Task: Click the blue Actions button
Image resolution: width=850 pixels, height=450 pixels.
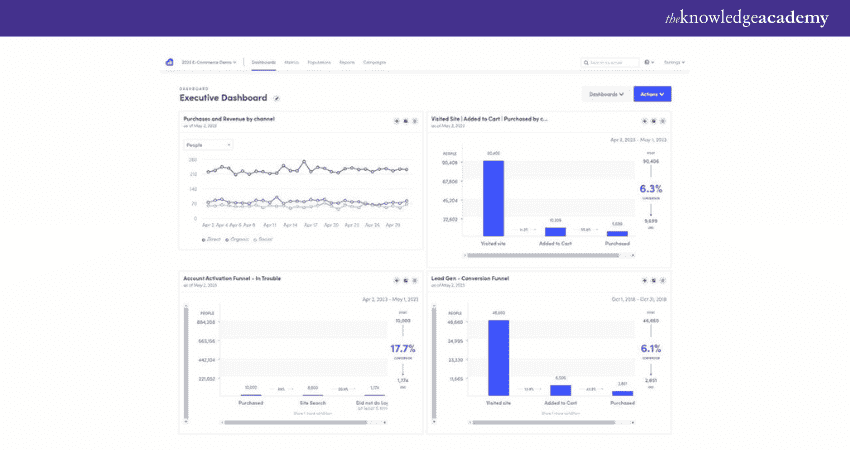Action: point(652,94)
